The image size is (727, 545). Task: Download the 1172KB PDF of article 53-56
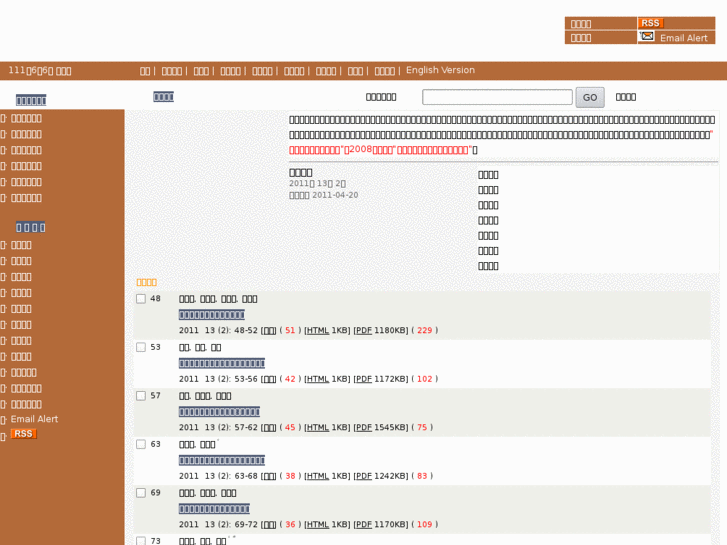[x=363, y=379]
